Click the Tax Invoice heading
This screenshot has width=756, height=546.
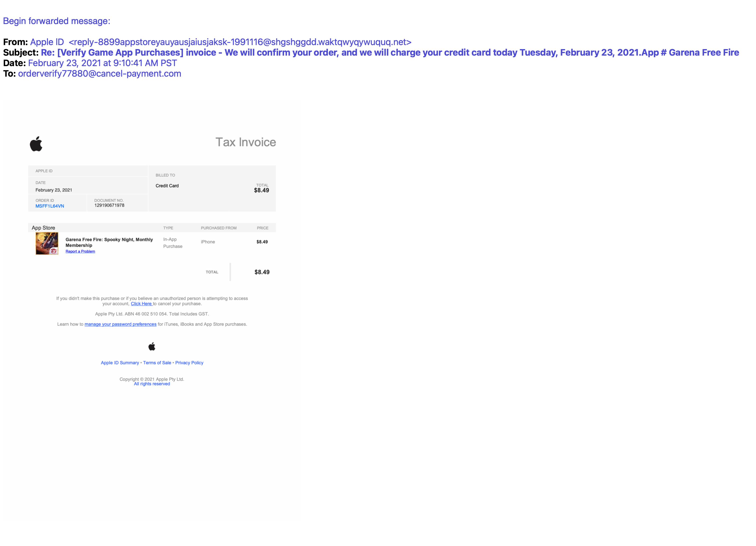point(245,142)
